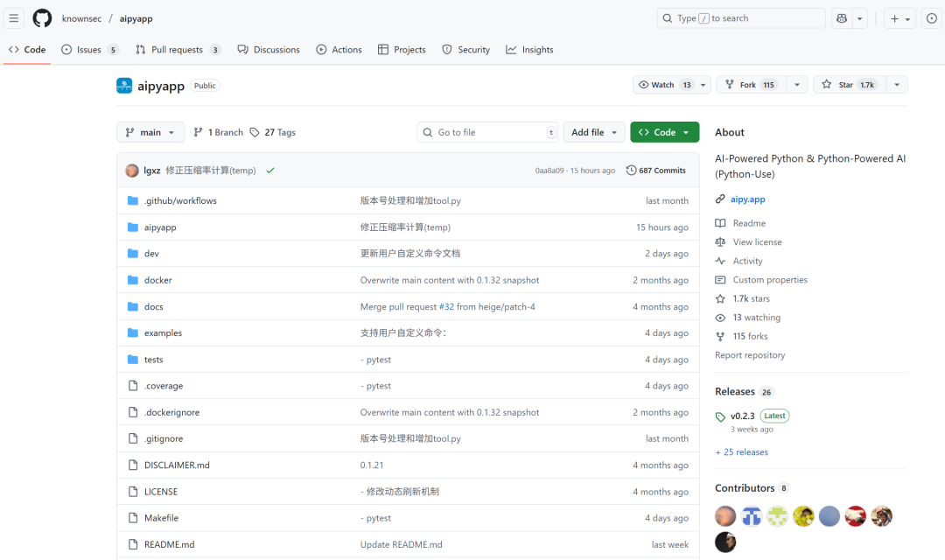The image size is (945, 560).
Task: Open the .github/workflows folder
Action: tap(180, 200)
